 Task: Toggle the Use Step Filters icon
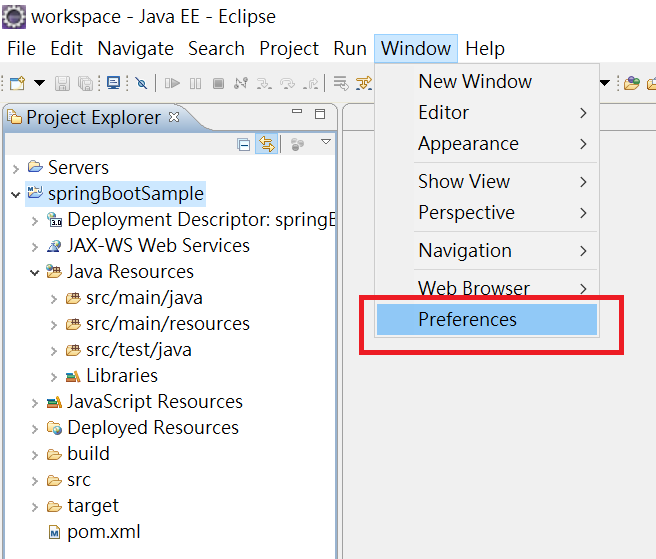pos(363,83)
